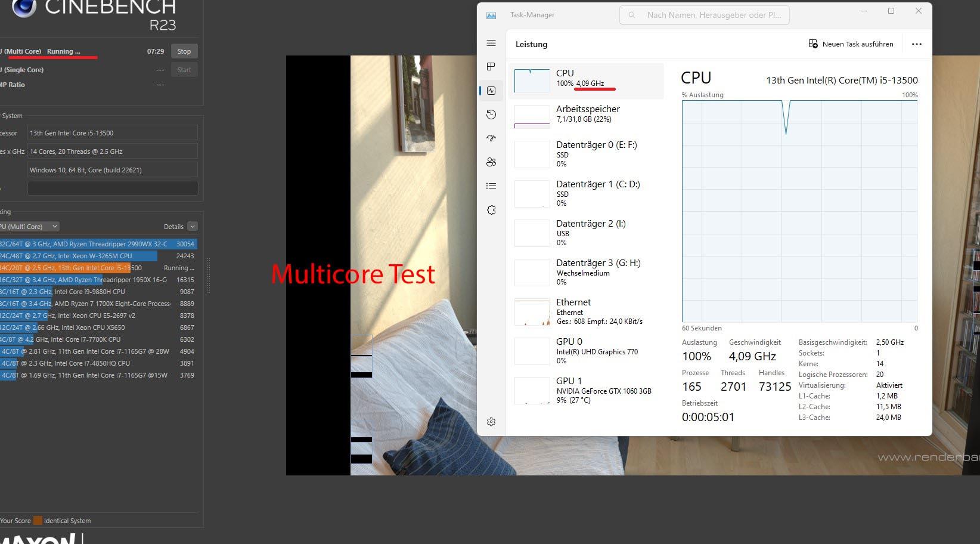Click the Cinebench processor name field
The height and width of the screenshot is (544, 980).
coord(113,133)
